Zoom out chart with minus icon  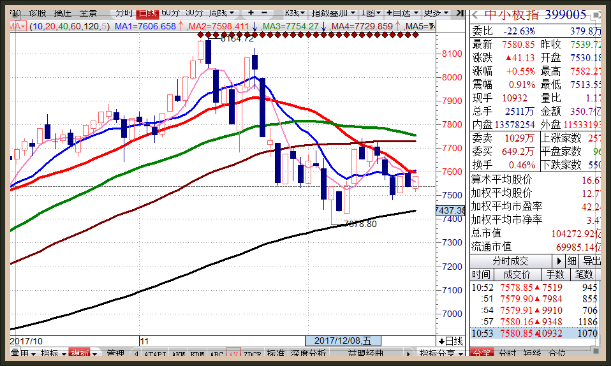pyautogui.click(x=264, y=13)
